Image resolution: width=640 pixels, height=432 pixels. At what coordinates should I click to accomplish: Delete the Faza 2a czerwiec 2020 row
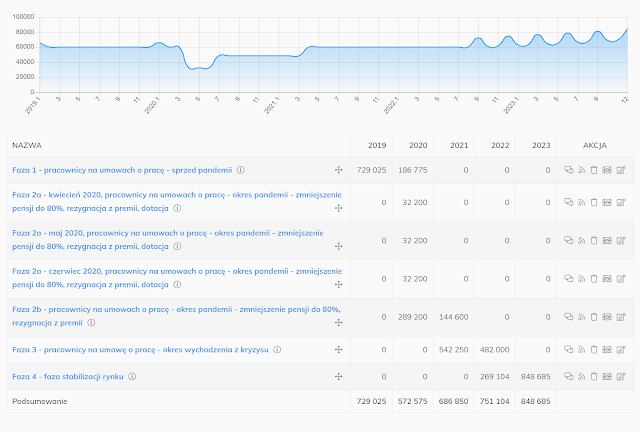point(594,278)
